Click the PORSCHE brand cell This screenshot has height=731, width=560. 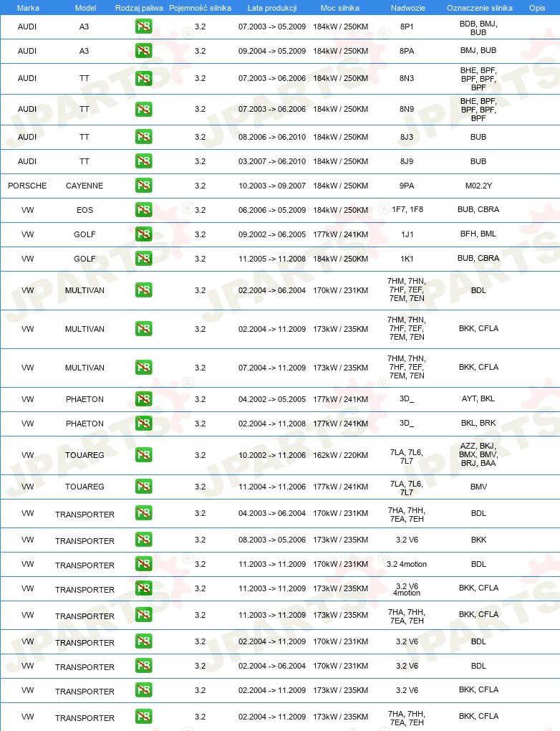27,186
